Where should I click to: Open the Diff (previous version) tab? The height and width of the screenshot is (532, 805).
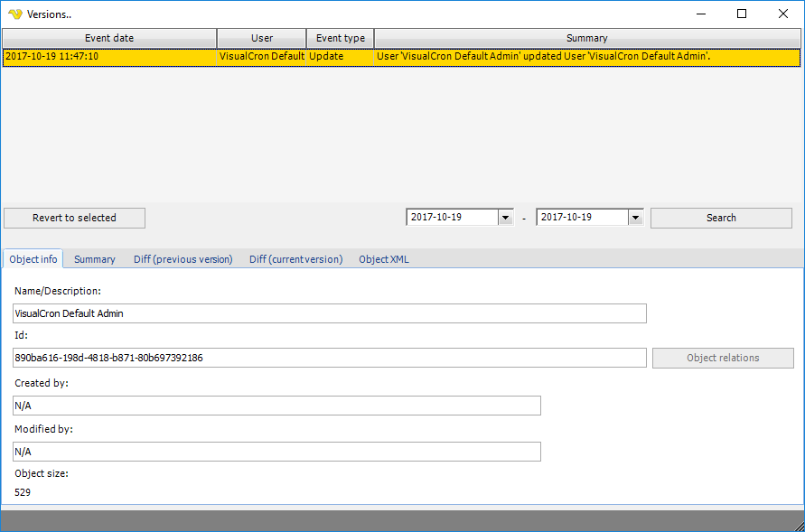click(183, 259)
